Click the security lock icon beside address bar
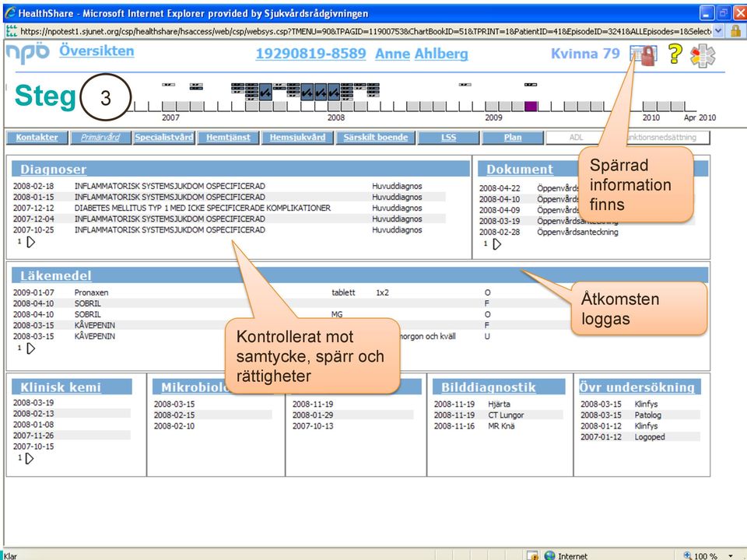The width and height of the screenshot is (747, 560). (x=735, y=31)
